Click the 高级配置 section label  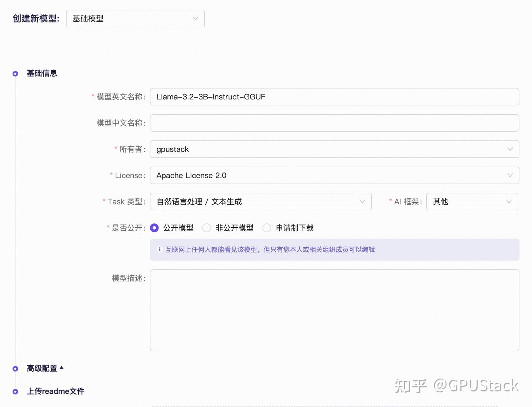(x=41, y=368)
